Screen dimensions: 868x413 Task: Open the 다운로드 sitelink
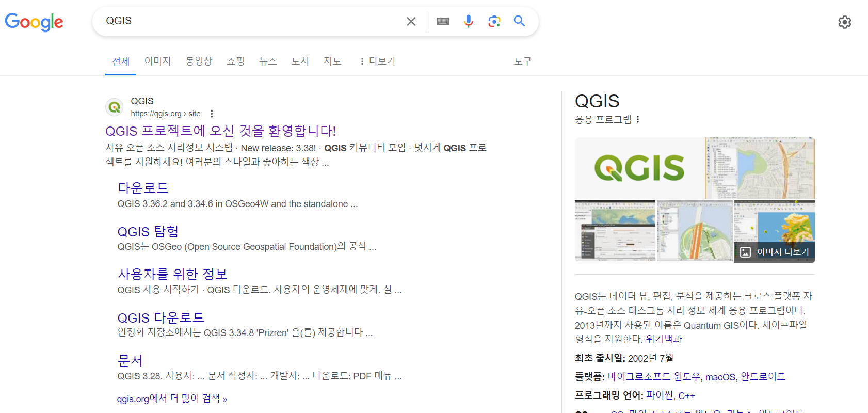(x=143, y=188)
